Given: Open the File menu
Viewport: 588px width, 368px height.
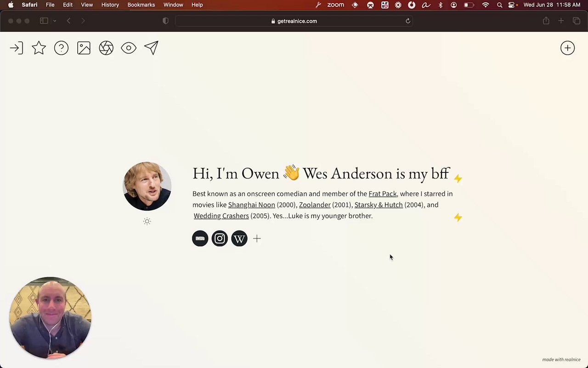Looking at the screenshot, I should point(50,5).
